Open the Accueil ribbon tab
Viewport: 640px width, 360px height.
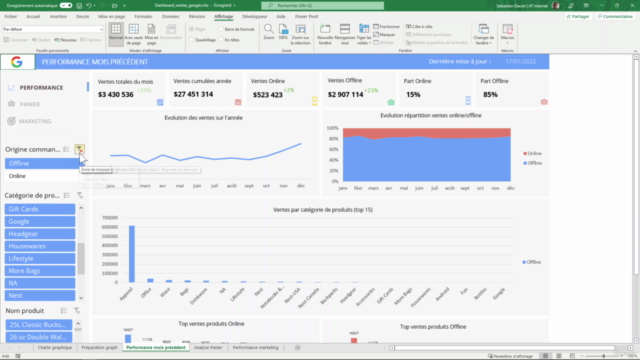[33, 17]
